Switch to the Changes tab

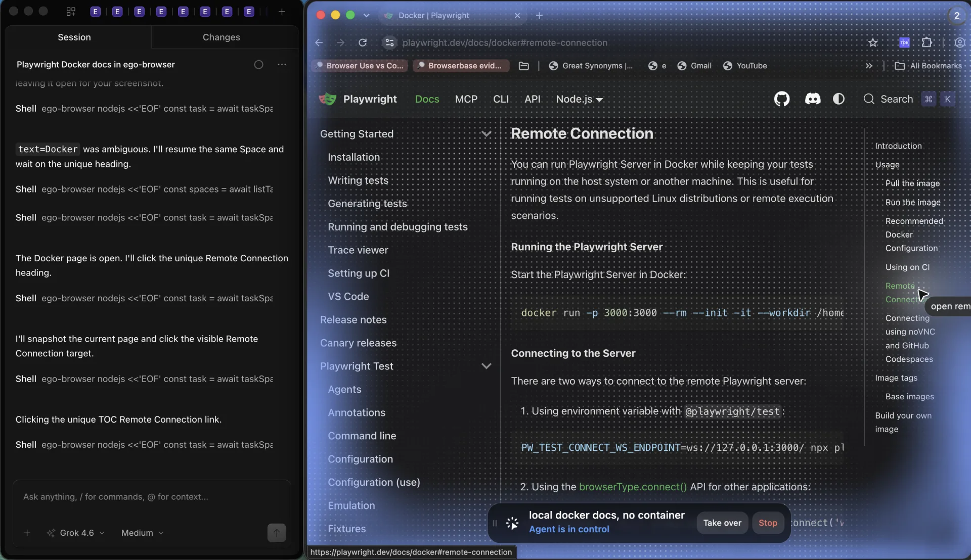(221, 37)
